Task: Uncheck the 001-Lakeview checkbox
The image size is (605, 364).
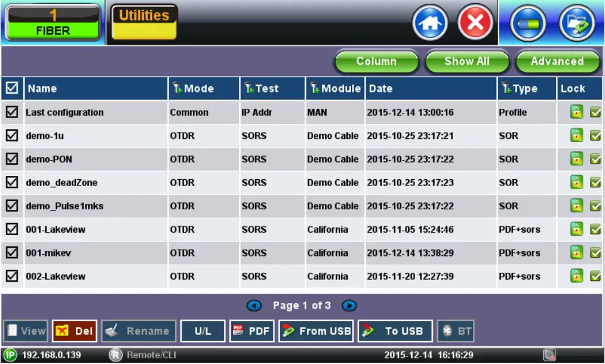Action: pos(12,229)
